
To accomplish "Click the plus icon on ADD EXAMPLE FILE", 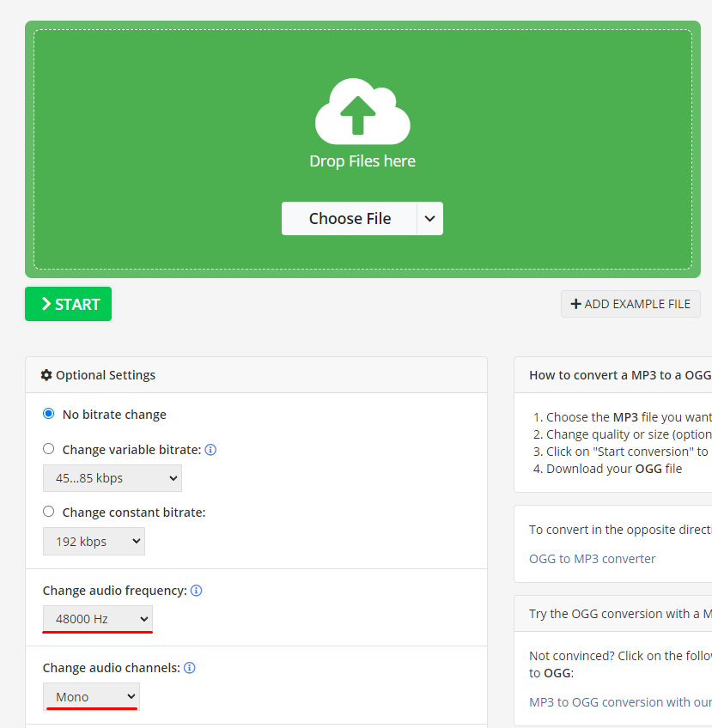I will tap(575, 304).
